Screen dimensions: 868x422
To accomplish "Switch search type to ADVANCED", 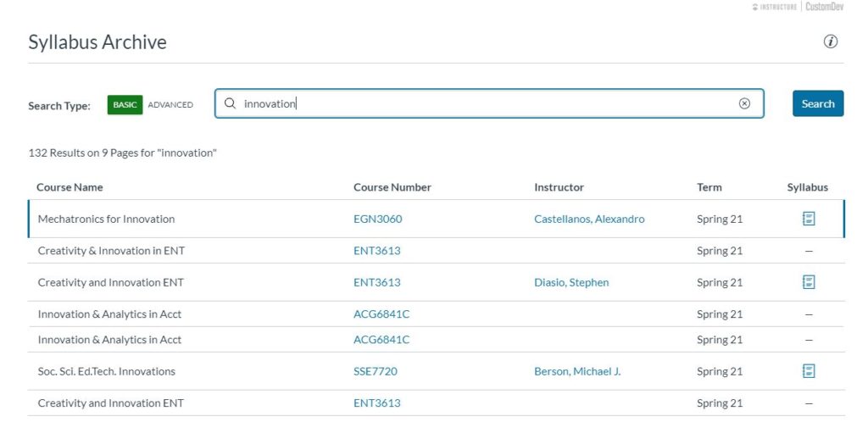I will [x=170, y=104].
